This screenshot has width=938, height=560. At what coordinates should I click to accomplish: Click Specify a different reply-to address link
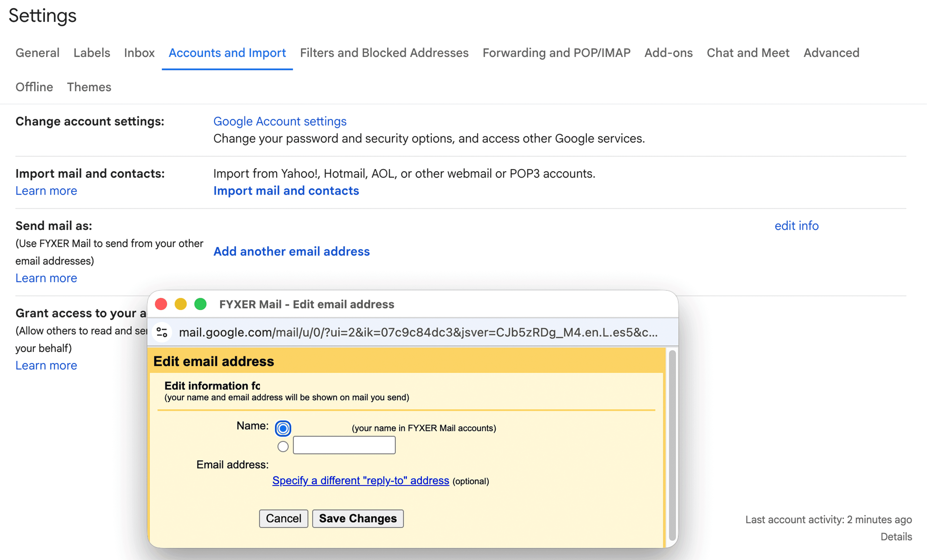click(x=361, y=481)
